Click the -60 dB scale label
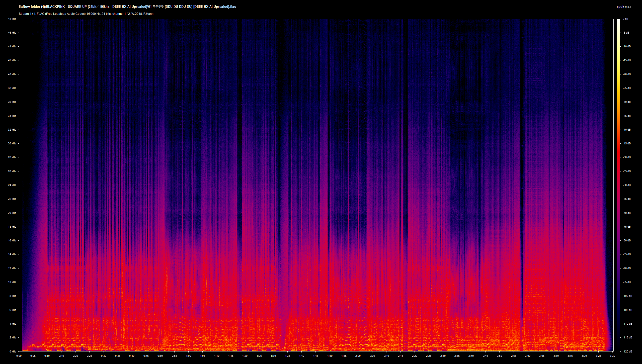The height and width of the screenshot is (364, 642). point(627,185)
